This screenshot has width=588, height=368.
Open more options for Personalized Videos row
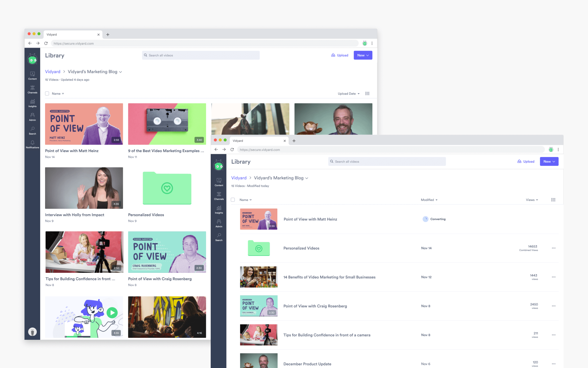[x=554, y=248]
